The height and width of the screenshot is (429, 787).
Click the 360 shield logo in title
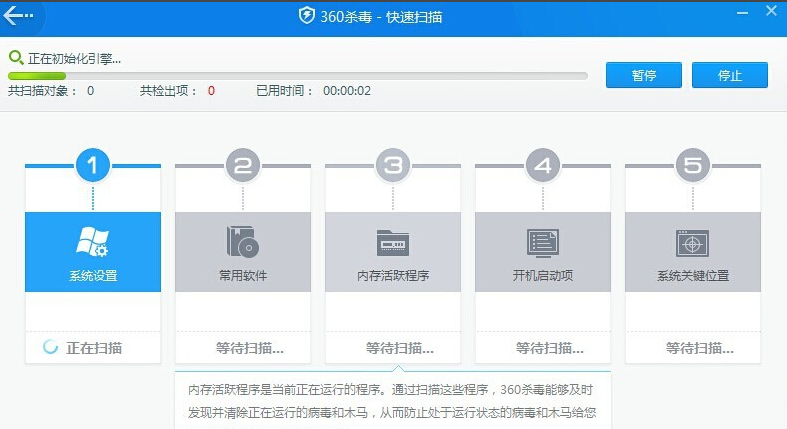tap(308, 17)
